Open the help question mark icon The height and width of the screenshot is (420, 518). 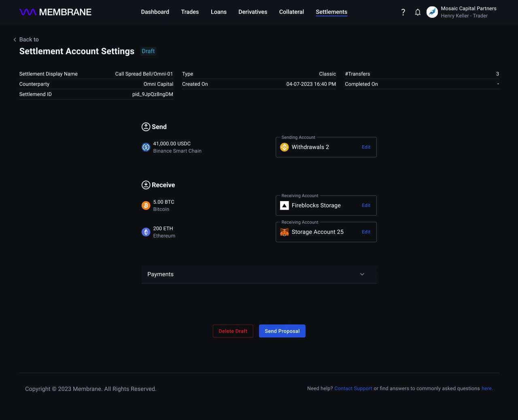pyautogui.click(x=403, y=12)
